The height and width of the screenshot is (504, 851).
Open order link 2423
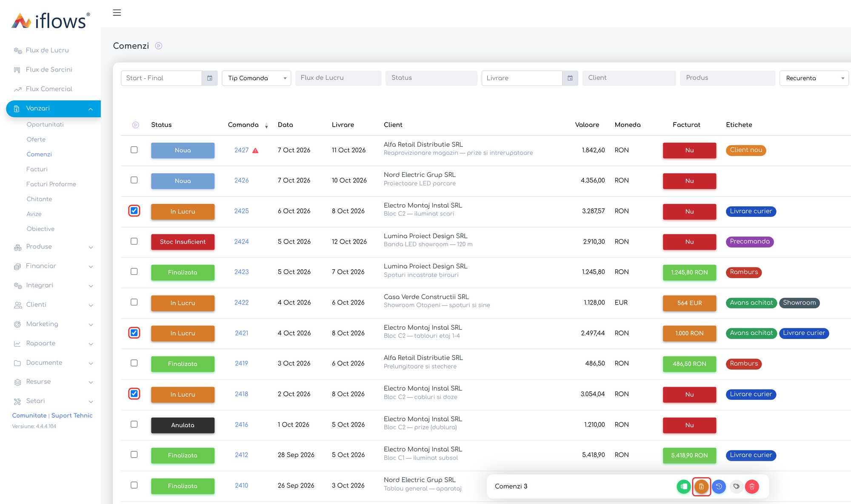coord(241,272)
